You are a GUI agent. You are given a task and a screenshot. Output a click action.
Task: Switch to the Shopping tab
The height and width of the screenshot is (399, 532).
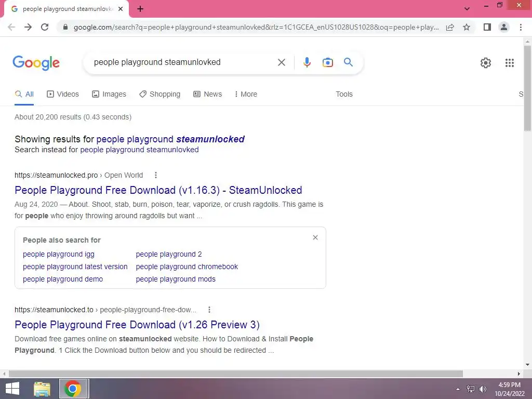click(x=159, y=95)
